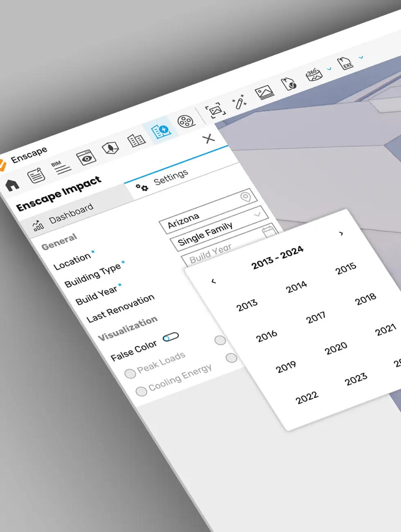Choose 2023 from the year picker
The height and width of the screenshot is (532, 401).
[x=356, y=379]
